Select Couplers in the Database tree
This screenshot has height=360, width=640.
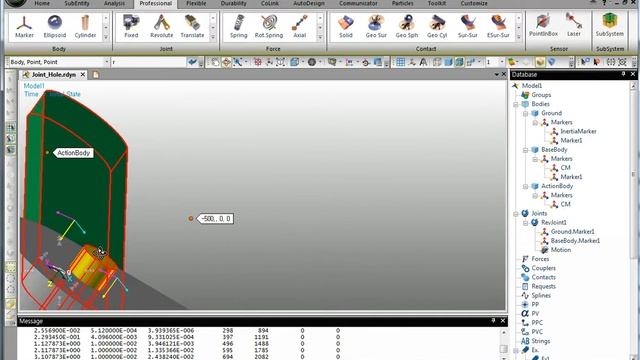pyautogui.click(x=543, y=268)
